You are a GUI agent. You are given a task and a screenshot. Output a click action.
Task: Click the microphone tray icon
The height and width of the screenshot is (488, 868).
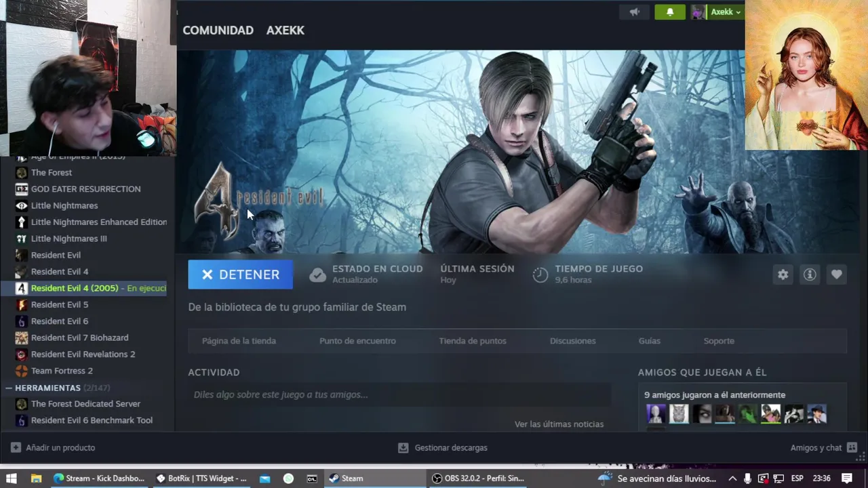coord(747,479)
